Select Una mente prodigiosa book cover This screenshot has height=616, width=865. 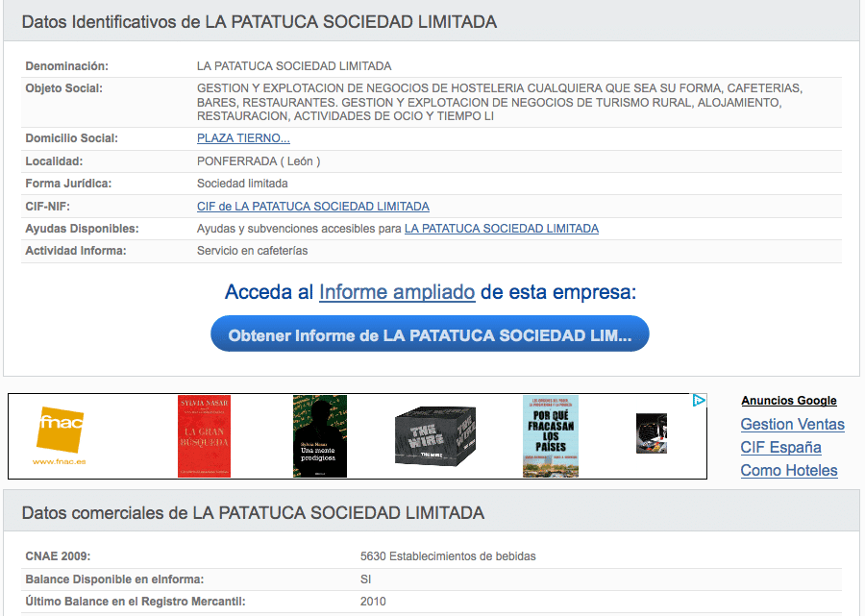pyautogui.click(x=320, y=436)
